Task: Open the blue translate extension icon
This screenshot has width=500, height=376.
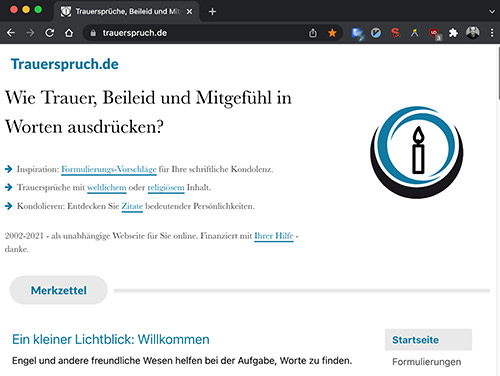Action: tap(358, 33)
